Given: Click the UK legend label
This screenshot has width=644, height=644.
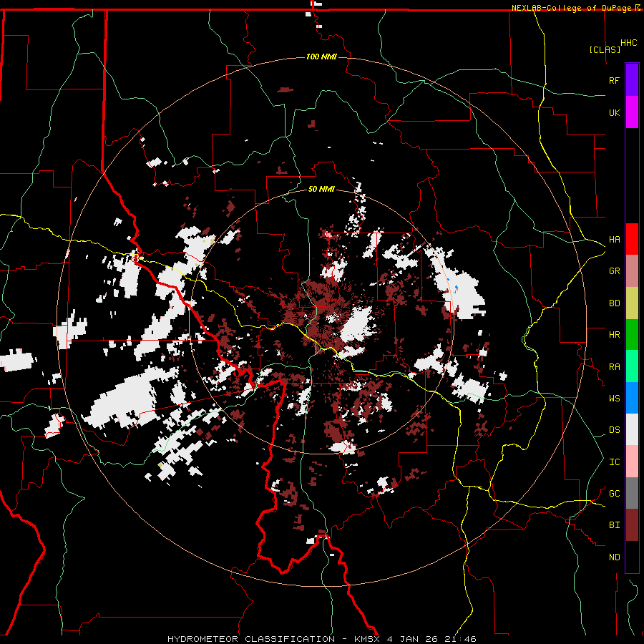Looking at the screenshot, I should (614, 112).
